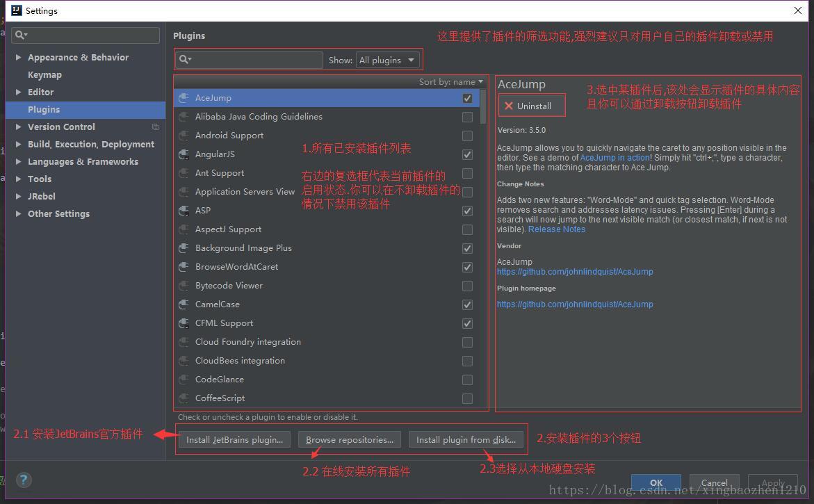
Task: Click the Background Image Plus plugin icon
Action: [184, 248]
